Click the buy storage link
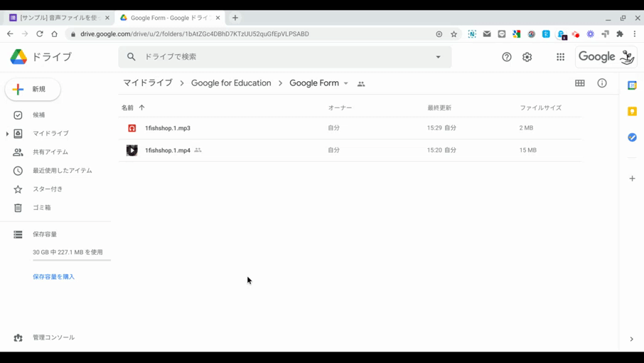 coord(53,277)
